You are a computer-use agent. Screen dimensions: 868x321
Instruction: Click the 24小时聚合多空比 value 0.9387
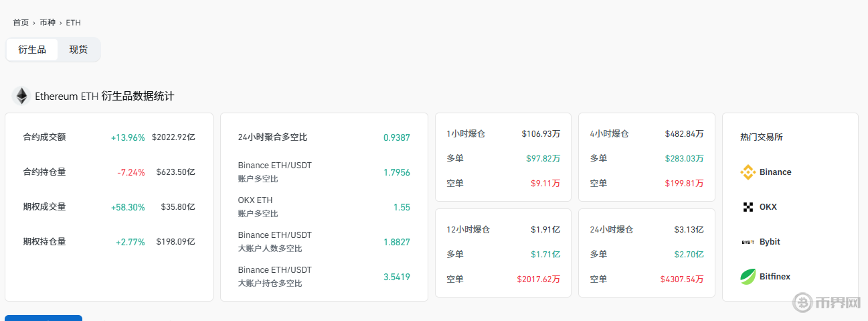pyautogui.click(x=396, y=137)
